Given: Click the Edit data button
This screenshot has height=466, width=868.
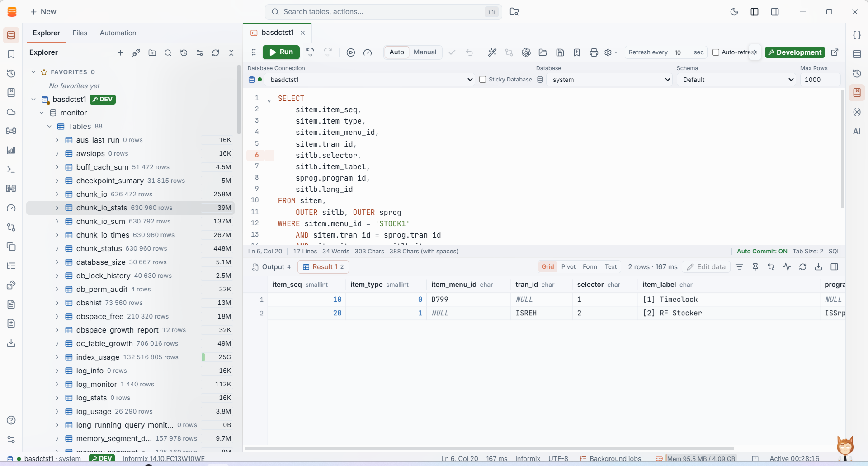Looking at the screenshot, I should click(x=706, y=267).
